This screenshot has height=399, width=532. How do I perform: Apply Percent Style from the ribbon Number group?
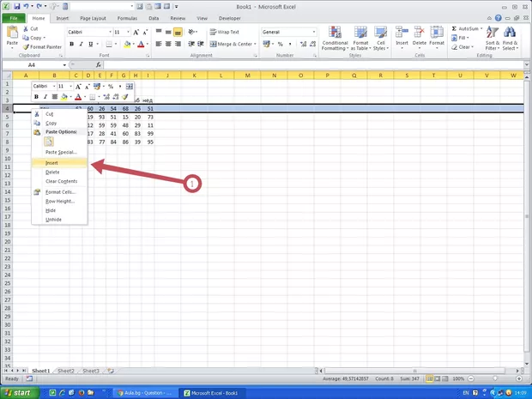coord(281,44)
